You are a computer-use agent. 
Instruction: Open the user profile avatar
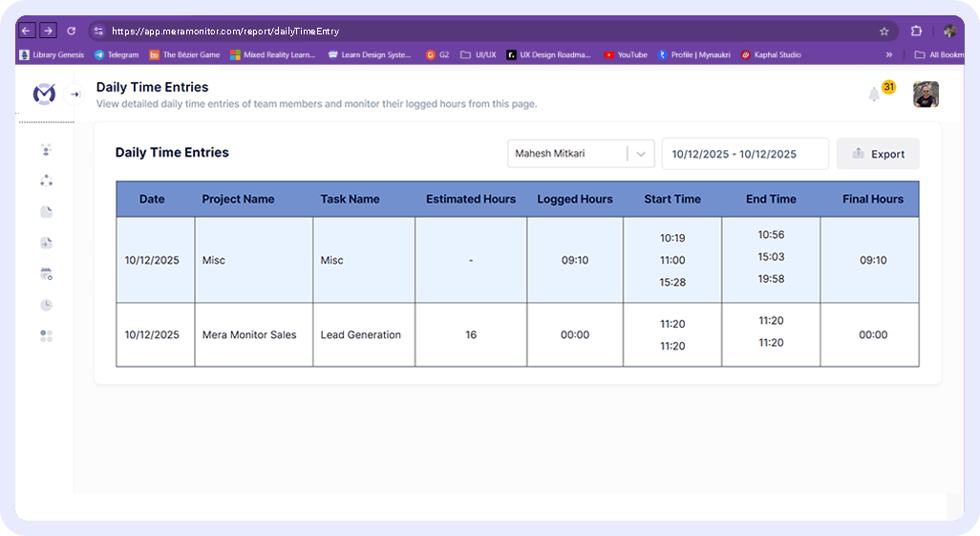(926, 94)
